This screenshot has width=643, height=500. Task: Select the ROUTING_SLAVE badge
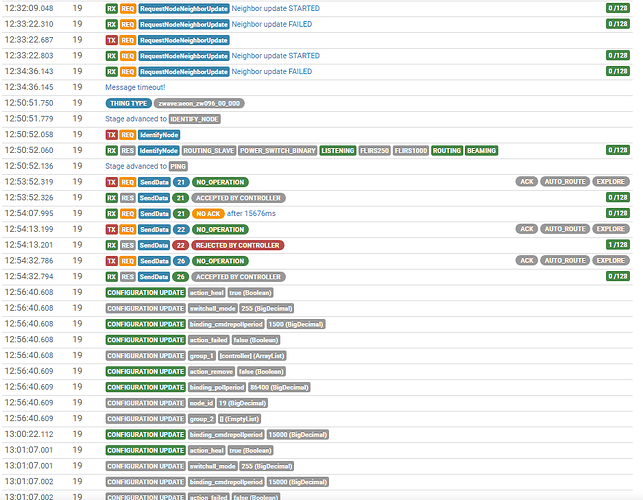(x=209, y=151)
